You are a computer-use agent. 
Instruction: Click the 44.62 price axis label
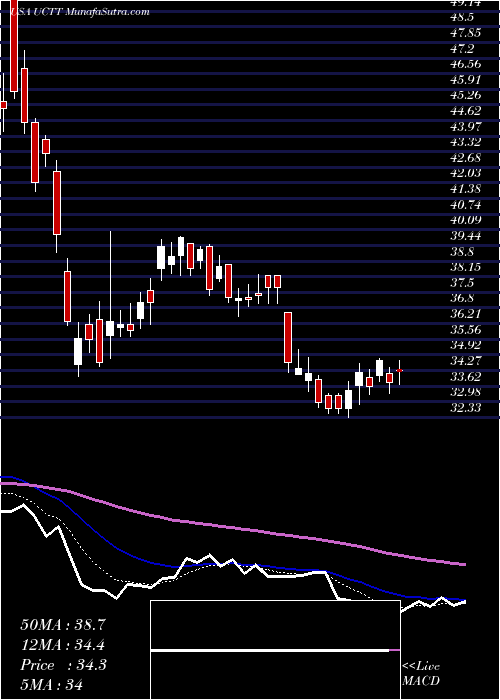tap(466, 111)
